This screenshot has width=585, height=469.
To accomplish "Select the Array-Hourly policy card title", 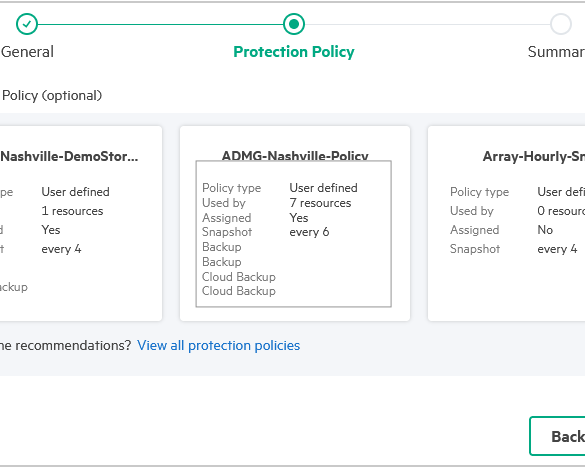I will click(x=534, y=156).
